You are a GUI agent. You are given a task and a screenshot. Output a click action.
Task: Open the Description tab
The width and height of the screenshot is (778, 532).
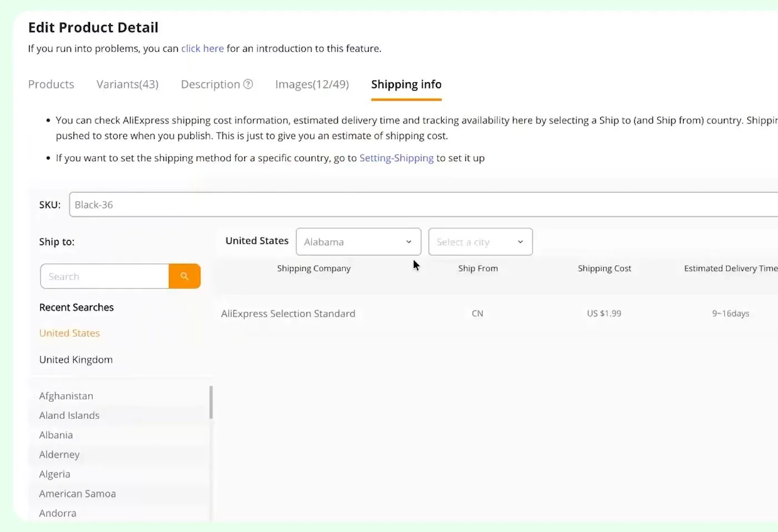(x=211, y=84)
